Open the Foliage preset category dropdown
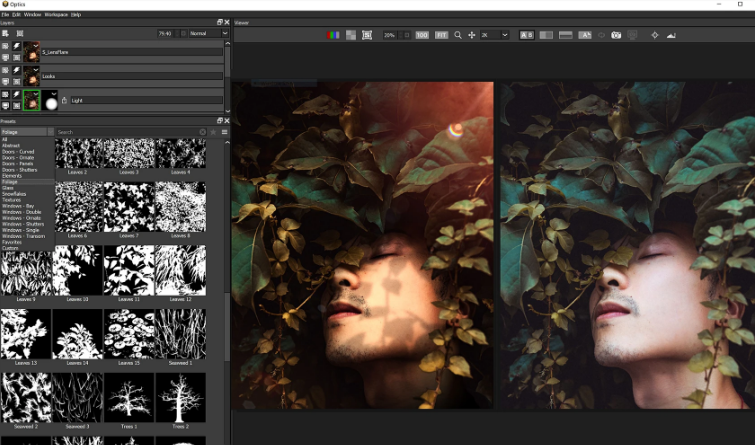755x445 pixels. pos(27,132)
